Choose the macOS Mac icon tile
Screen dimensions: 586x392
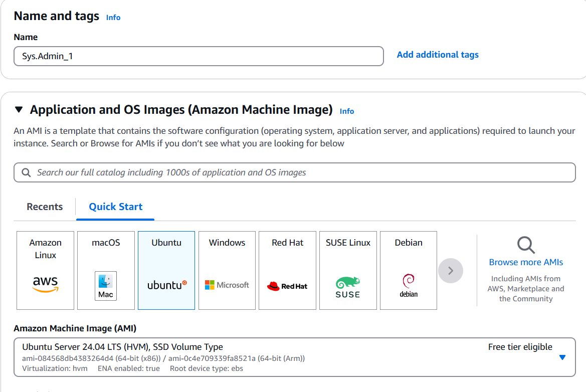pos(106,270)
